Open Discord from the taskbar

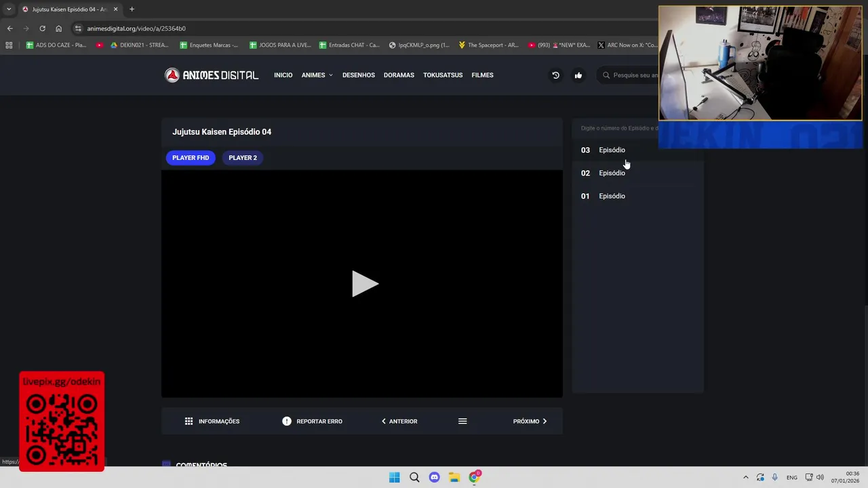[434, 477]
